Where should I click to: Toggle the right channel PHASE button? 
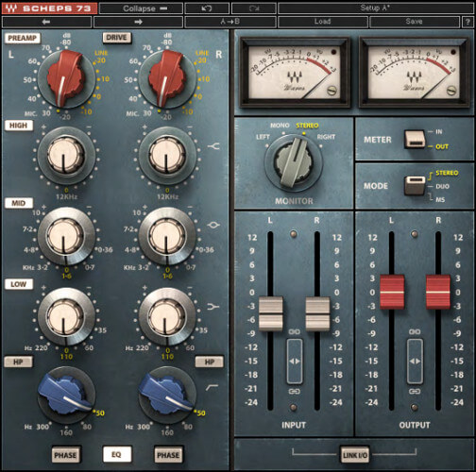point(168,455)
